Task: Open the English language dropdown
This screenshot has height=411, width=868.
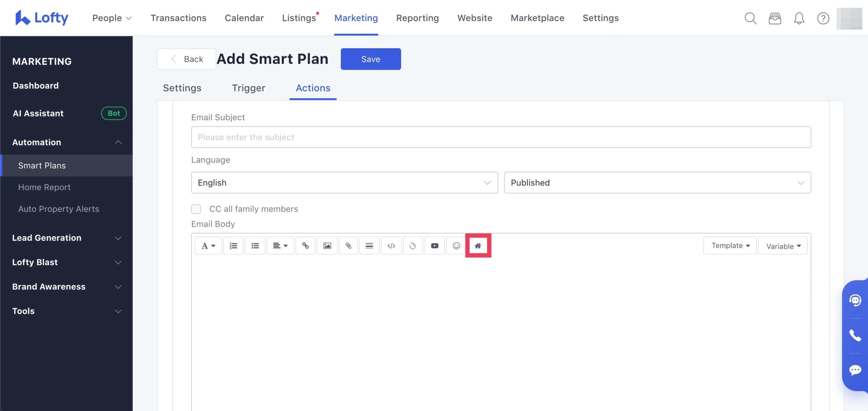Action: (x=344, y=183)
